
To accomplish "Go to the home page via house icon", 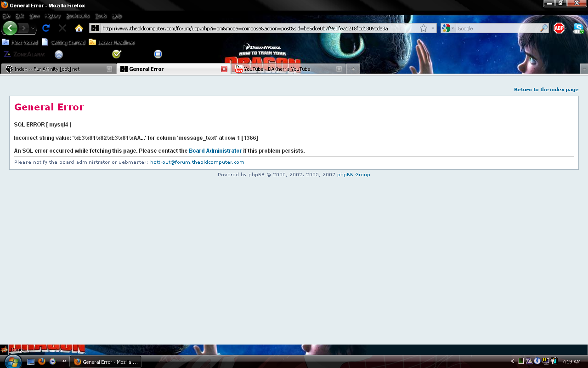I will 79,28.
